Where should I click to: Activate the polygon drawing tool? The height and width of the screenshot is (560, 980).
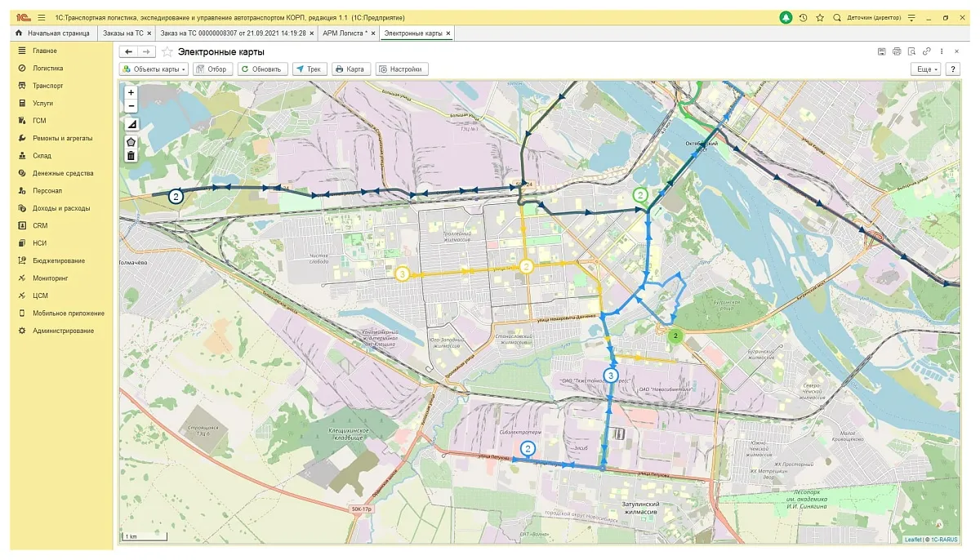pos(131,141)
